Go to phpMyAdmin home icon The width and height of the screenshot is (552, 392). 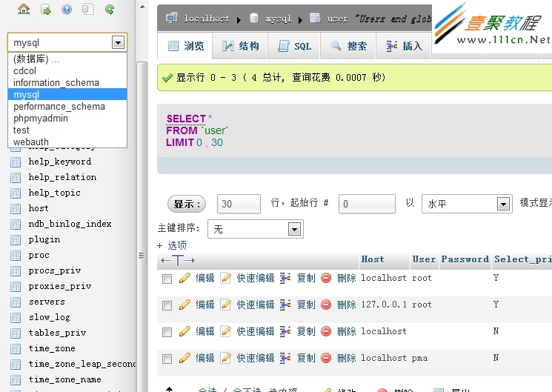(24, 9)
